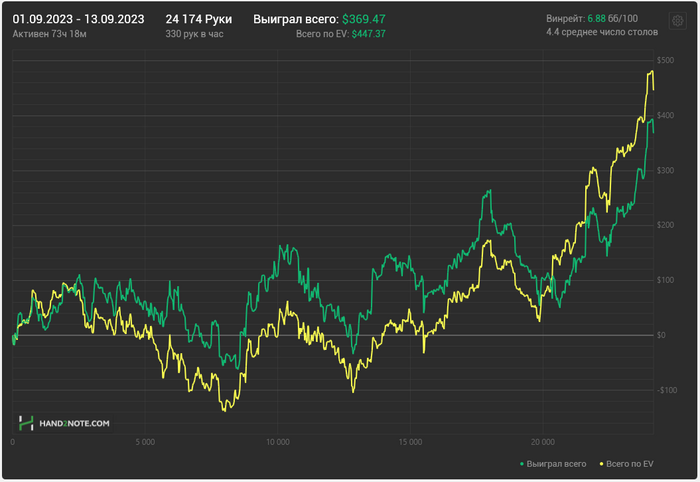Click the 20 000 x-axis label

coord(542,442)
